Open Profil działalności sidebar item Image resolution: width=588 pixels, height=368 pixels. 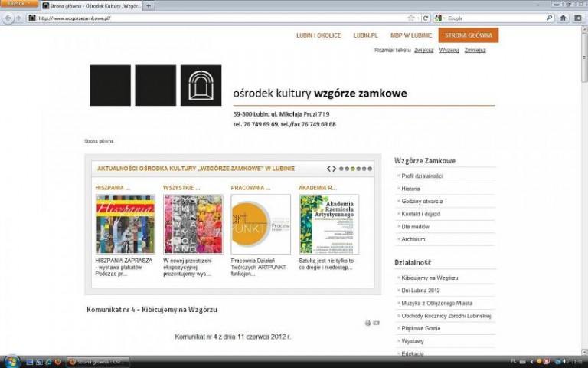pos(423,176)
